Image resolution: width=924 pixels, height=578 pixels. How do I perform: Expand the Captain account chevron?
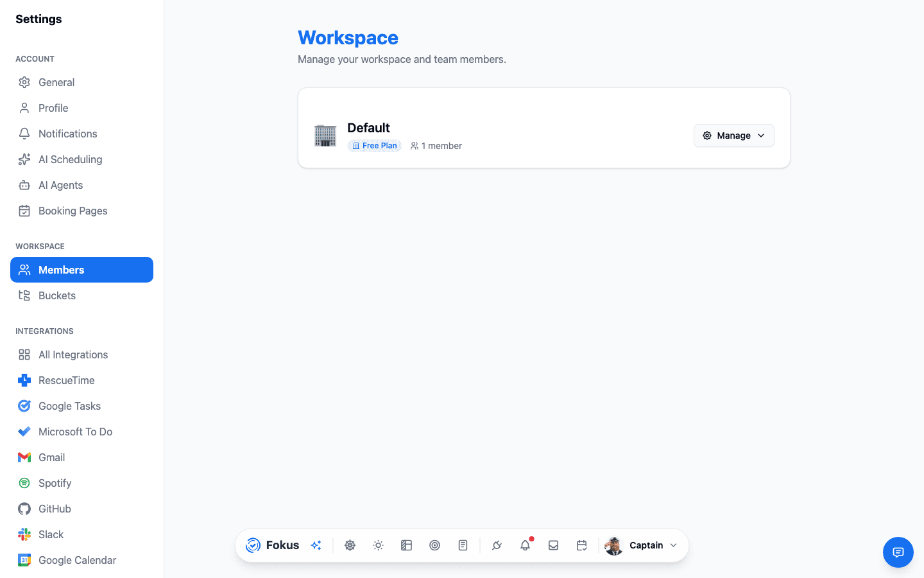pos(674,545)
